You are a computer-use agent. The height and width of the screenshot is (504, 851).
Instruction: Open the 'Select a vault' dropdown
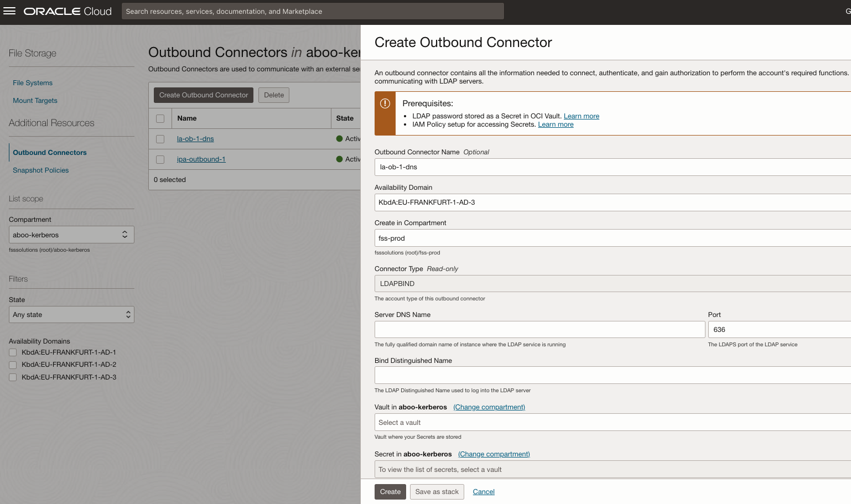tap(609, 422)
